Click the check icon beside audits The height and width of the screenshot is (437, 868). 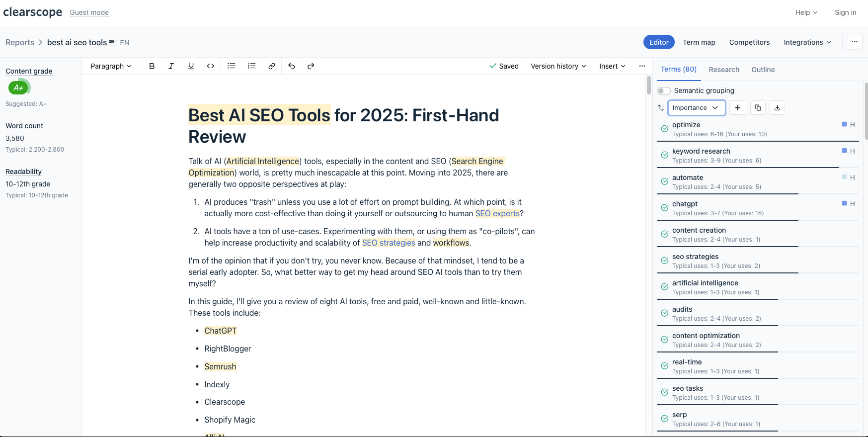(x=665, y=313)
